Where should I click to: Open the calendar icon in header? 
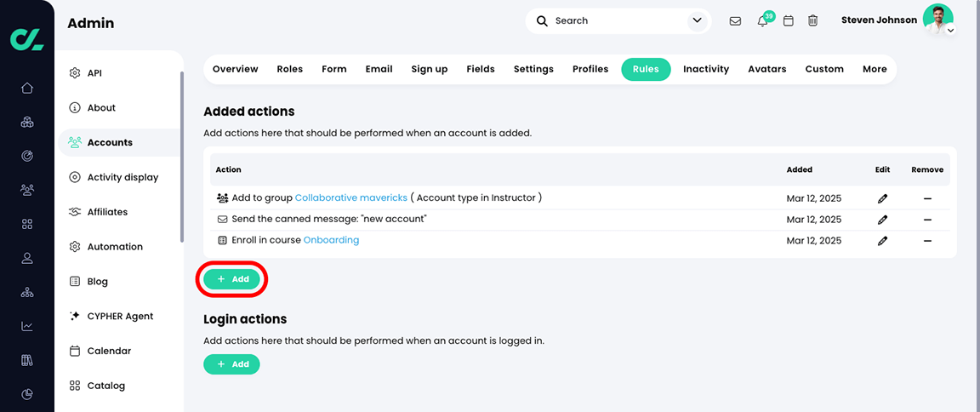click(789, 20)
